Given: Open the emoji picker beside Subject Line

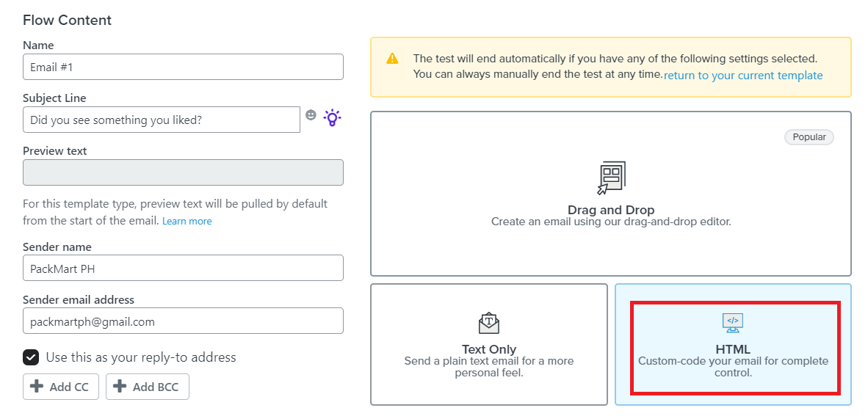Looking at the screenshot, I should click(x=311, y=114).
